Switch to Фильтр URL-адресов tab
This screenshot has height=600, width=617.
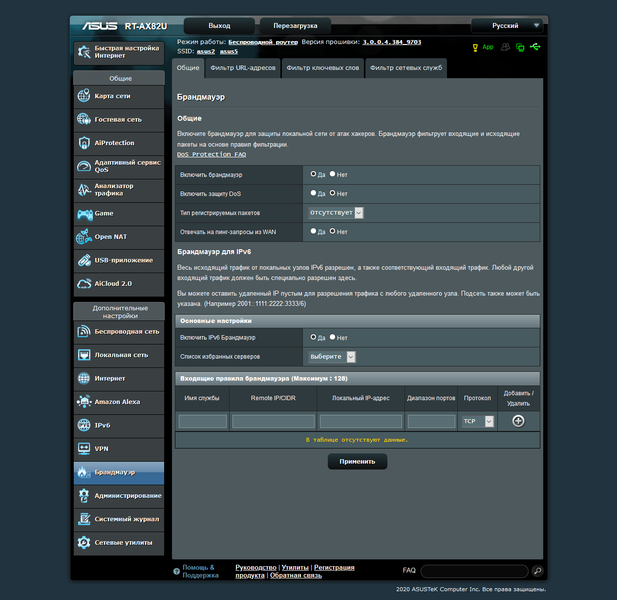click(x=243, y=68)
